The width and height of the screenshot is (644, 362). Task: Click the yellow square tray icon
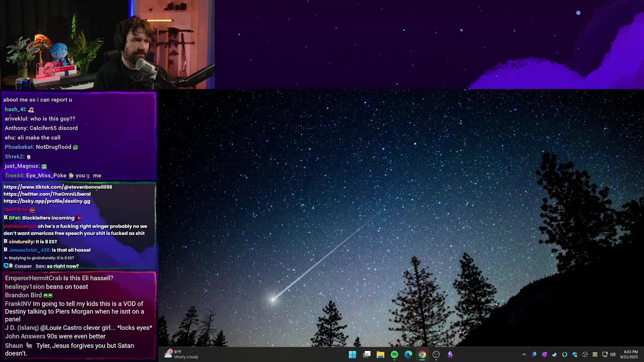pos(595,354)
